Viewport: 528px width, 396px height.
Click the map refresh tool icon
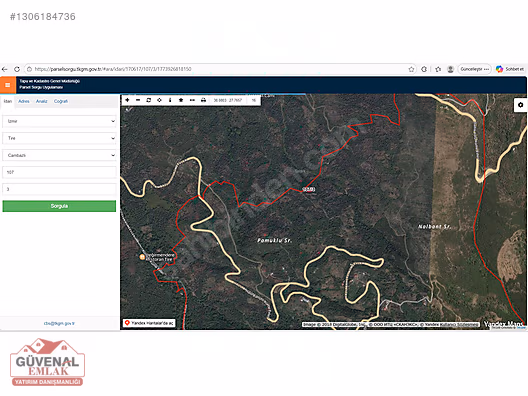[x=149, y=100]
